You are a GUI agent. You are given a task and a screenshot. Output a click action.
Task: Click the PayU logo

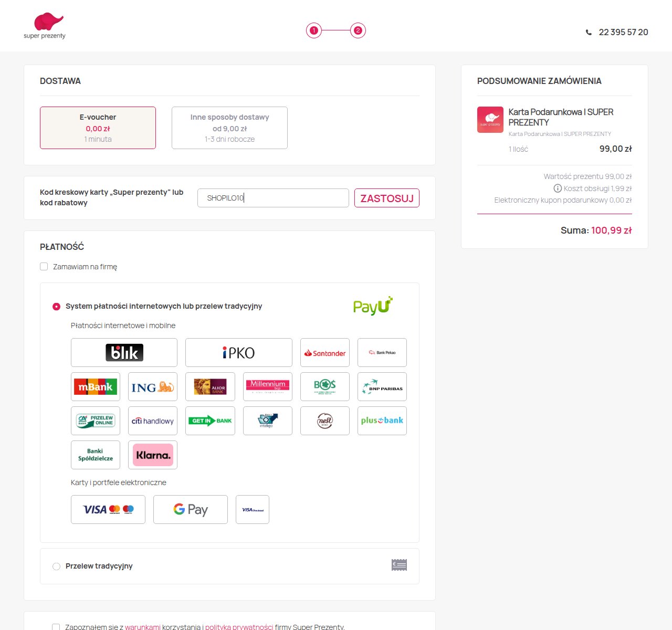(x=373, y=306)
